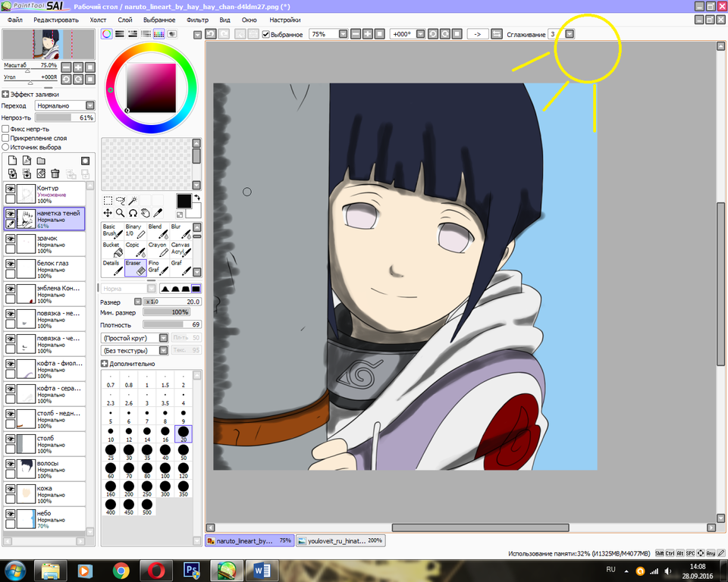Select the Move layer tool
728x582 pixels.
click(108, 213)
